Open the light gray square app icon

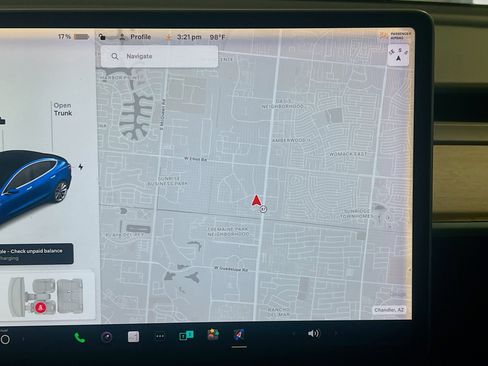133,337
